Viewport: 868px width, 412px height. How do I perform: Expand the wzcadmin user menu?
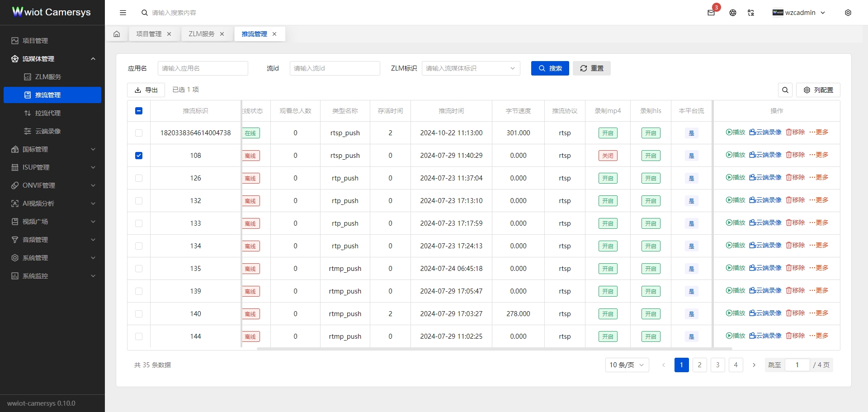799,13
